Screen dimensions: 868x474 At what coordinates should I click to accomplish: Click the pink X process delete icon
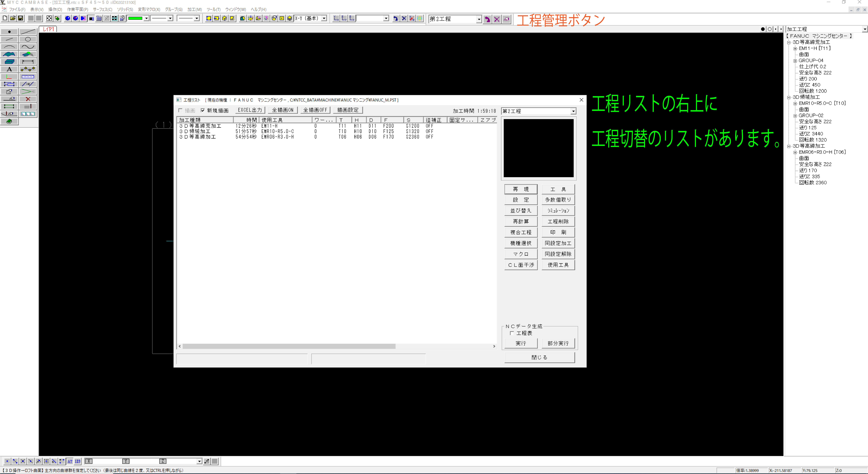coord(497,19)
